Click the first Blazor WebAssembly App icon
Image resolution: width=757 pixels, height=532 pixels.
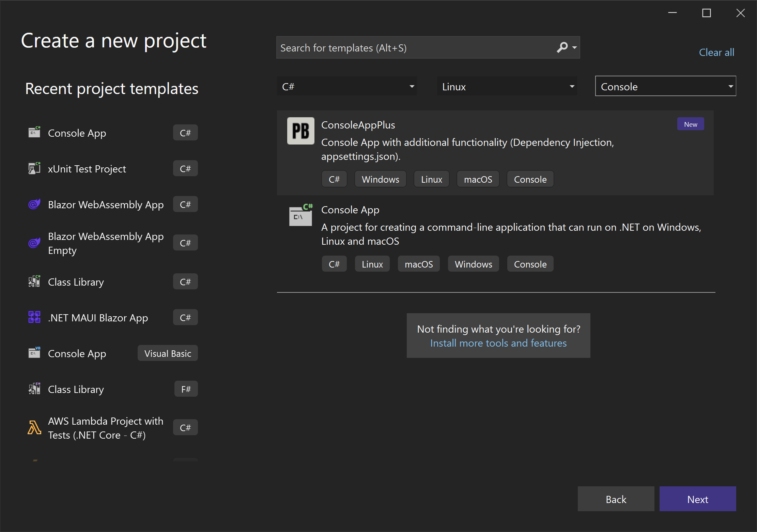pyautogui.click(x=34, y=204)
